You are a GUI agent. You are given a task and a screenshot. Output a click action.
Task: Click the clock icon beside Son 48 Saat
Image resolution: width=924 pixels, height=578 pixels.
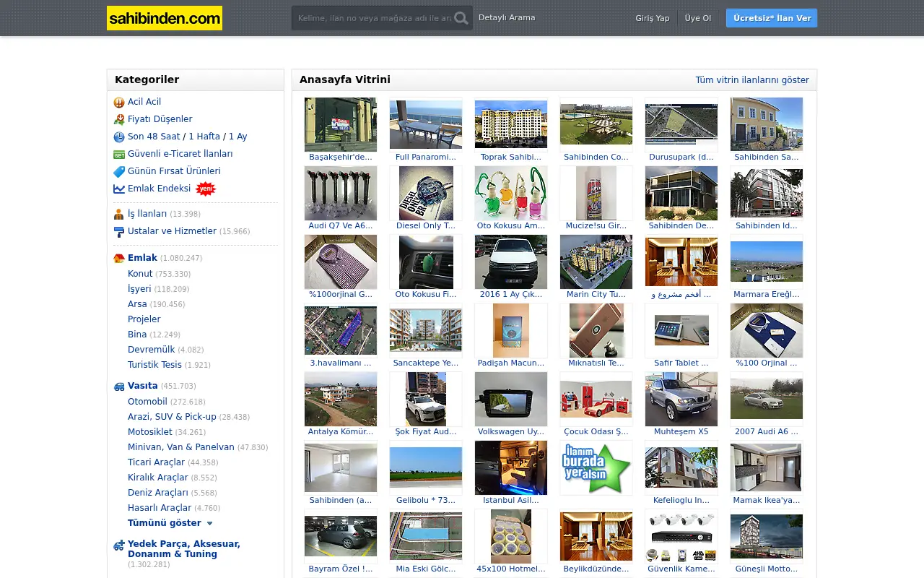[x=119, y=137]
